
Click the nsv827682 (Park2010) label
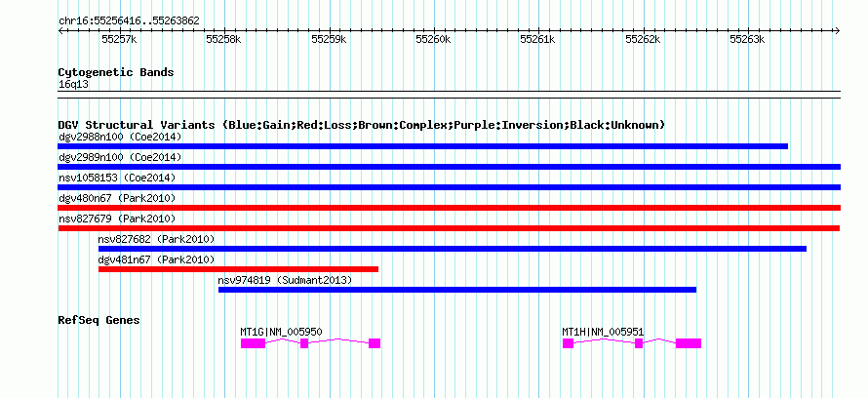pos(157,239)
